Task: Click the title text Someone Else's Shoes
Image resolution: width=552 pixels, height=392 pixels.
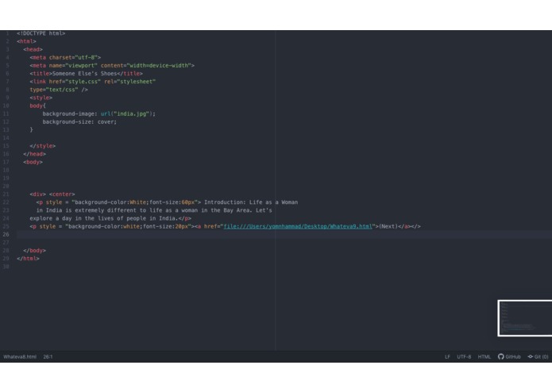Action: [84, 74]
